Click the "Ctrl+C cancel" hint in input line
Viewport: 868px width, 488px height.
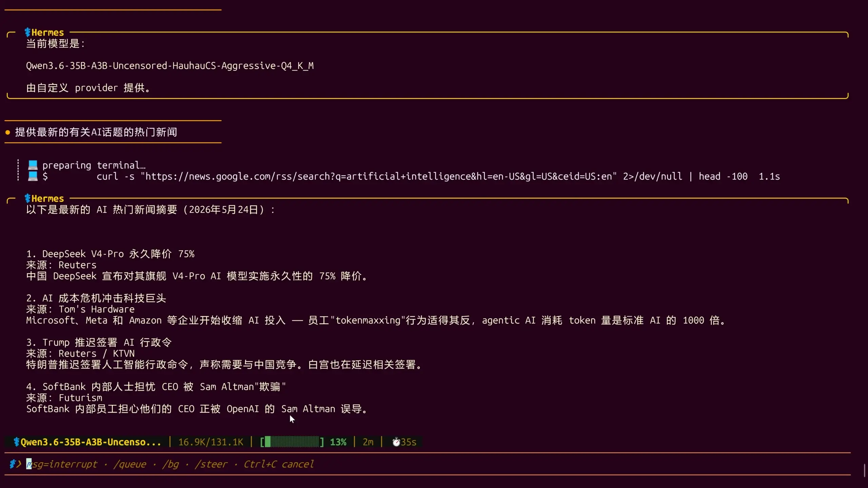[279, 464]
